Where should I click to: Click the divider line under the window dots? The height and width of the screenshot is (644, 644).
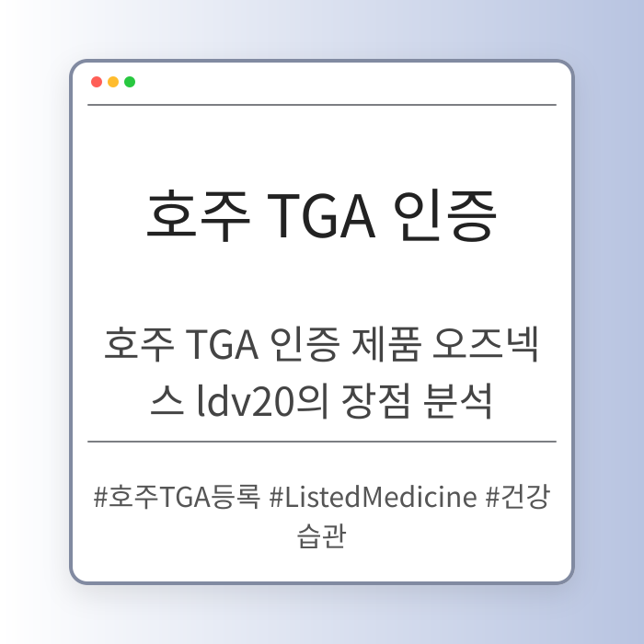322,106
